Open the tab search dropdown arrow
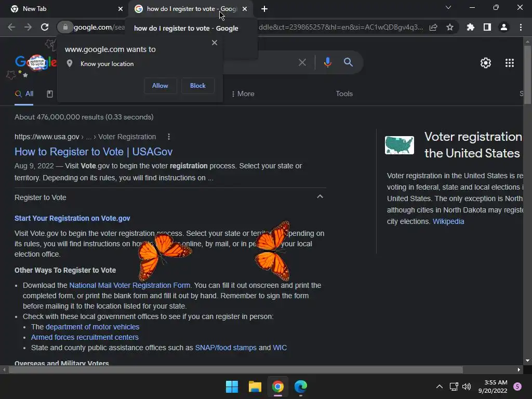 click(x=448, y=7)
